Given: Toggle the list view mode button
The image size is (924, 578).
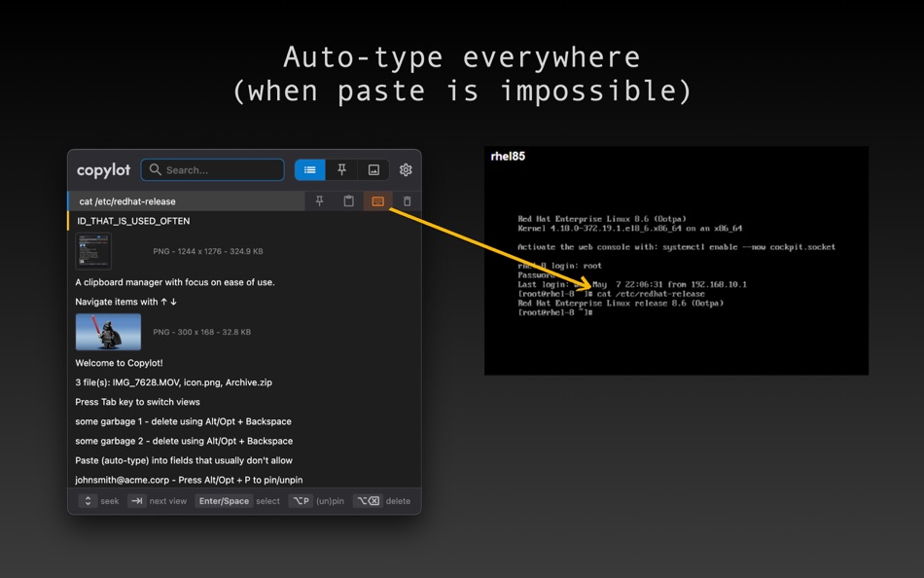Looking at the screenshot, I should tap(309, 169).
